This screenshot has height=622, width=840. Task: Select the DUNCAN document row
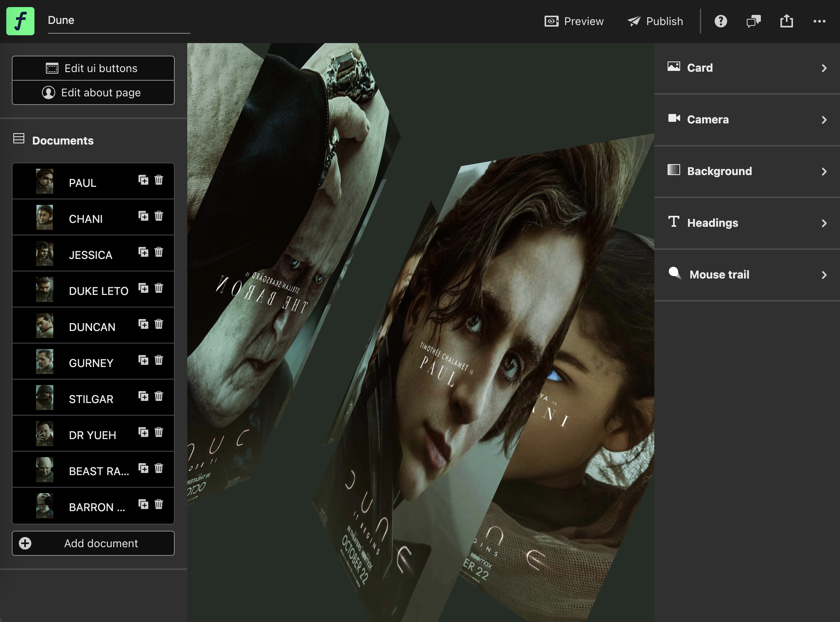(x=93, y=325)
